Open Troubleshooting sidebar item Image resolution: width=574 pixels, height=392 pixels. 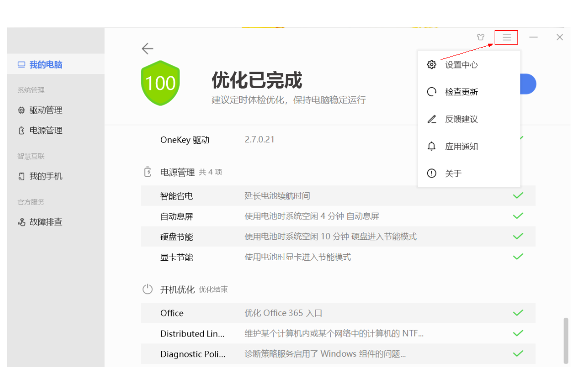click(46, 222)
